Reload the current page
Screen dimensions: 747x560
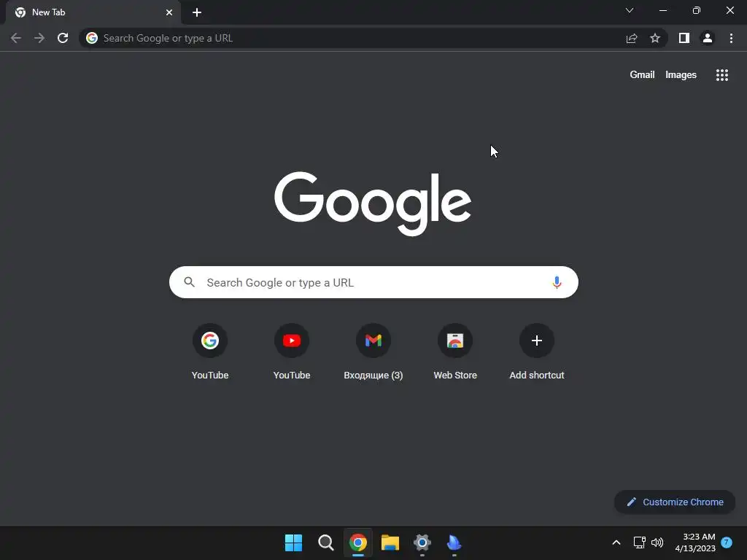63,38
